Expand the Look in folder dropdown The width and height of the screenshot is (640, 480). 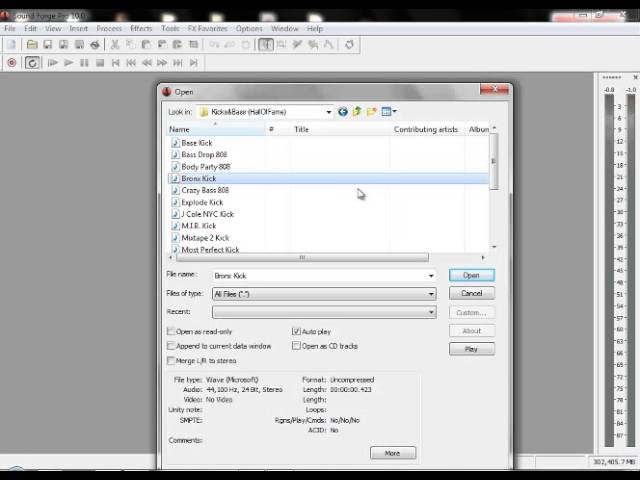(327, 112)
